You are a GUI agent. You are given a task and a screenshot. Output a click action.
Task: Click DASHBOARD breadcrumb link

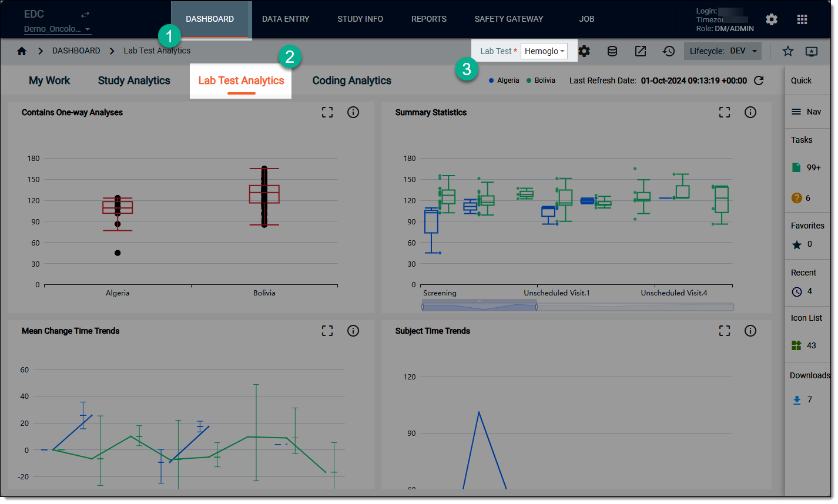pos(76,51)
